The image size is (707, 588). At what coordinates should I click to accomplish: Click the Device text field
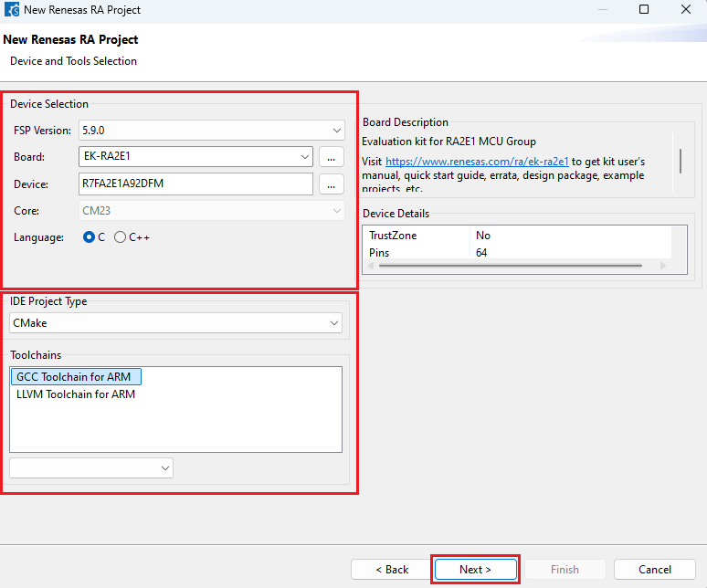(x=196, y=184)
